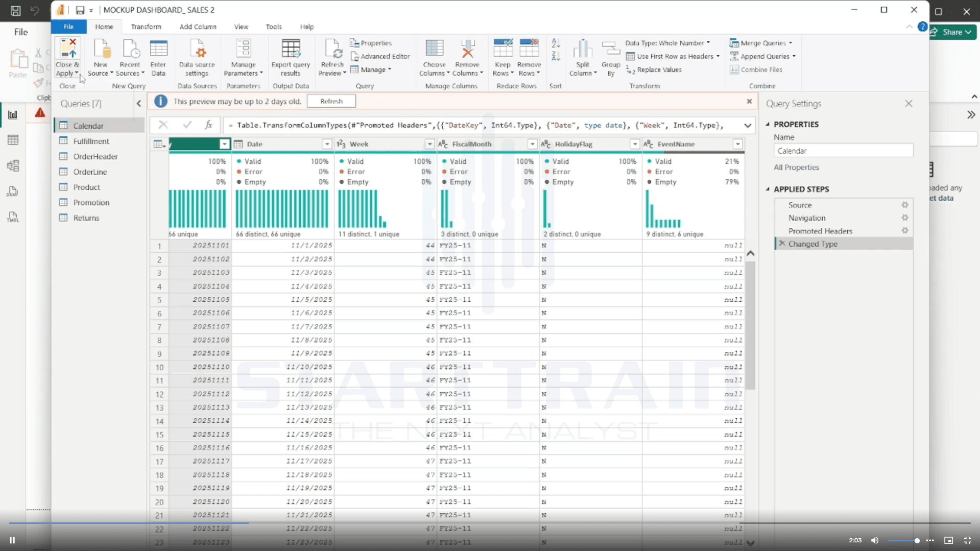This screenshot has height=551, width=980.
Task: Switch to the Tools tab
Action: 274,27
